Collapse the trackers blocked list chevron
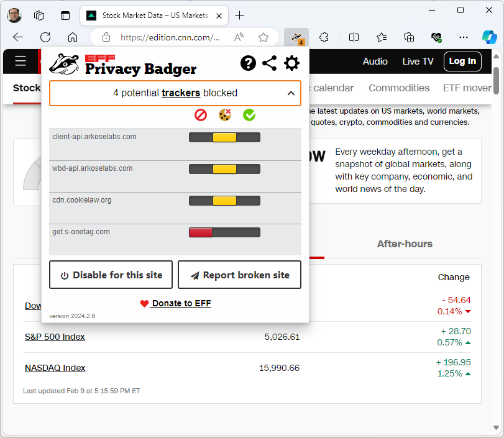The image size is (504, 438). [x=291, y=93]
